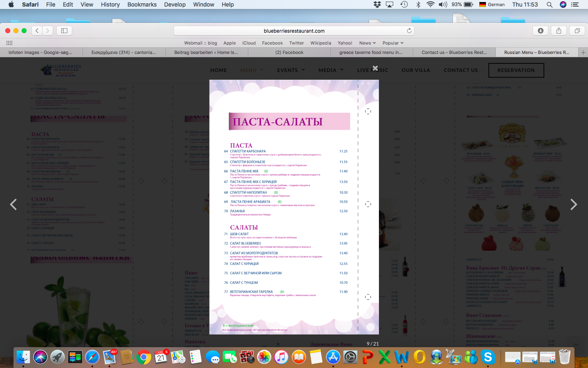Expand News favorites folder
Image resolution: width=588 pixels, height=368 pixels.
[367, 43]
